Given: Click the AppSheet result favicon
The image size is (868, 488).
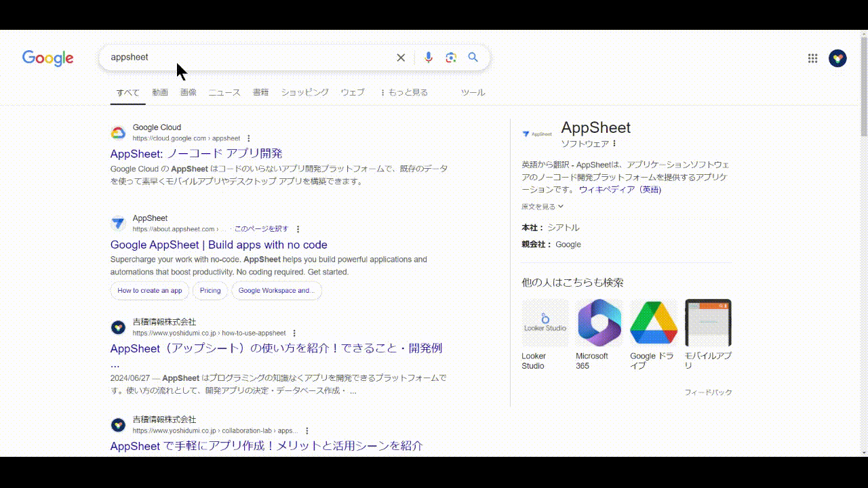Looking at the screenshot, I should coord(118,223).
